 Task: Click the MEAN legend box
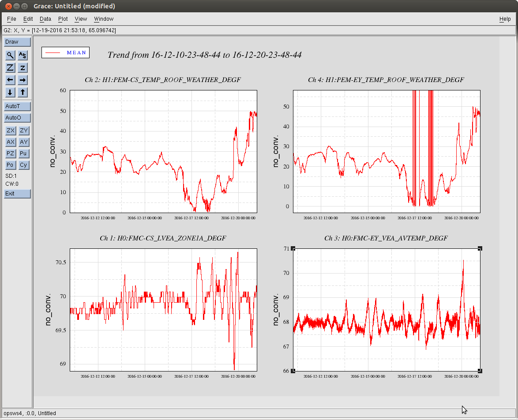pos(65,52)
